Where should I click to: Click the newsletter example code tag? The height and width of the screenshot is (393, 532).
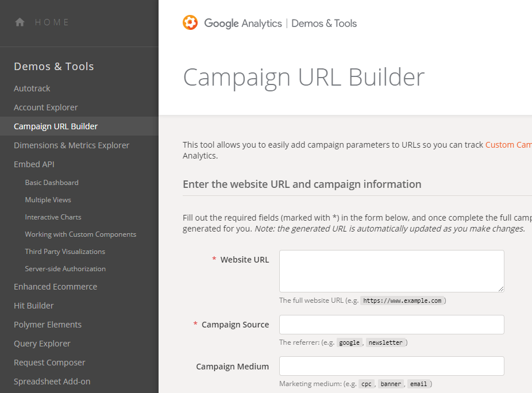385,342
